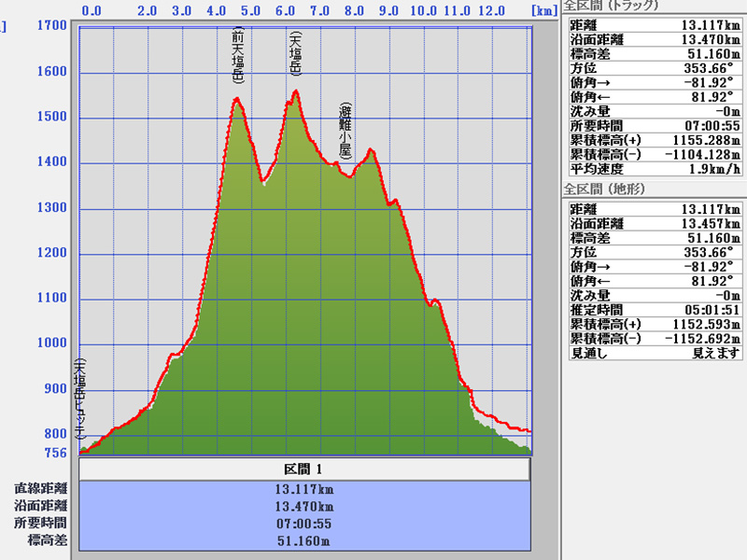
Task: Select the 見通し 見えます row
Action: (654, 354)
